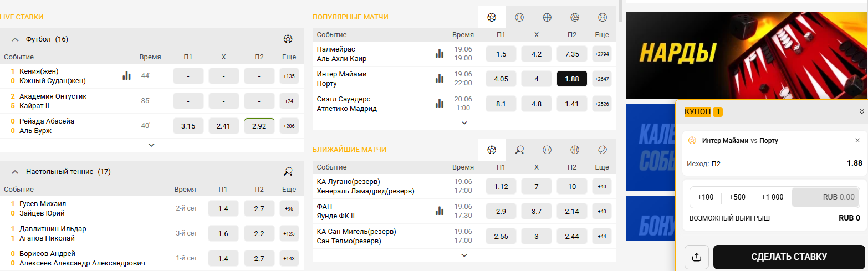Expand more matches under Популярные матчи

(464, 123)
